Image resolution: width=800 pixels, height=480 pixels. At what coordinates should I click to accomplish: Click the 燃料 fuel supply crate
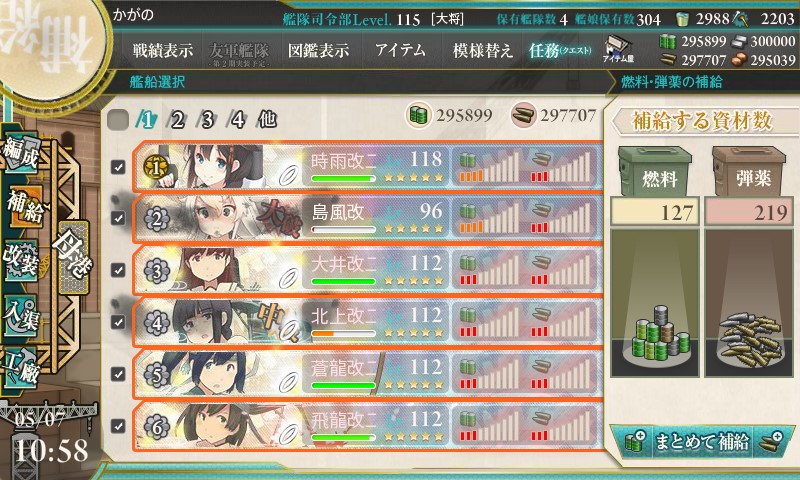tap(656, 171)
